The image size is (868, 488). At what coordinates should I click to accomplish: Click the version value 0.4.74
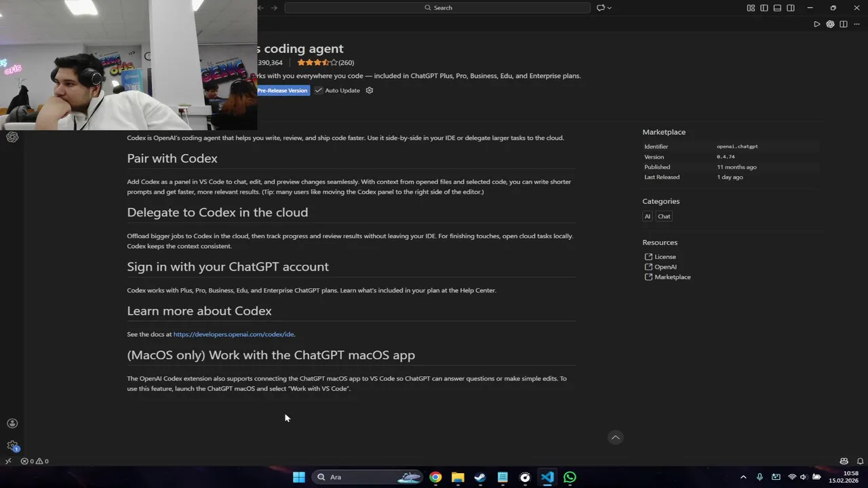pos(726,157)
